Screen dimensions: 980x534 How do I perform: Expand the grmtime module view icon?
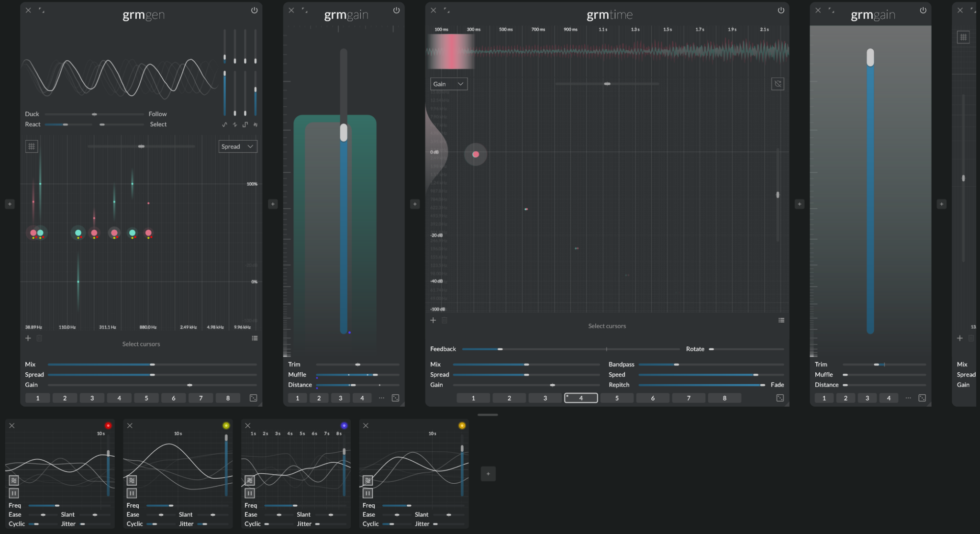point(446,10)
